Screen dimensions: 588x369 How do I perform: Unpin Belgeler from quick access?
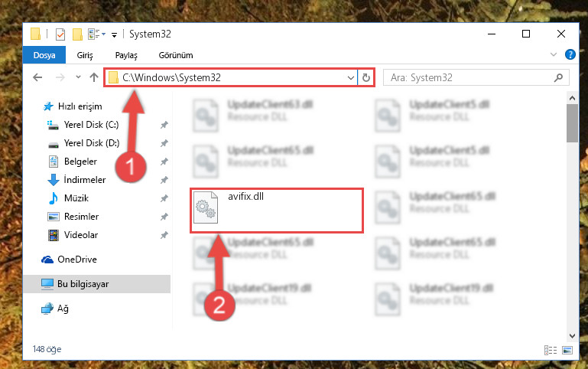point(164,162)
